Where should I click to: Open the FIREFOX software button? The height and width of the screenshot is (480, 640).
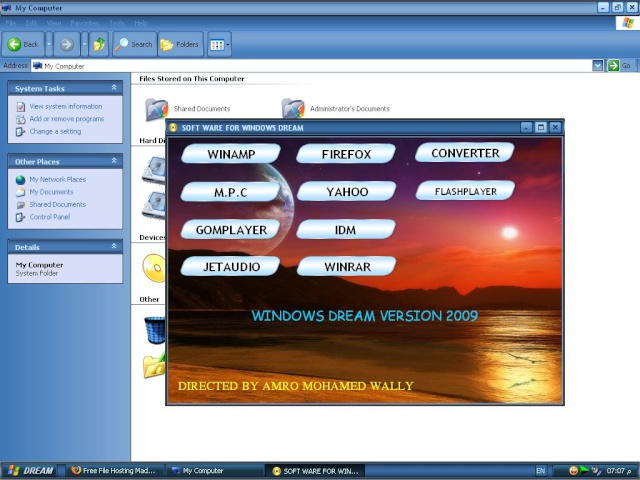[x=346, y=154]
